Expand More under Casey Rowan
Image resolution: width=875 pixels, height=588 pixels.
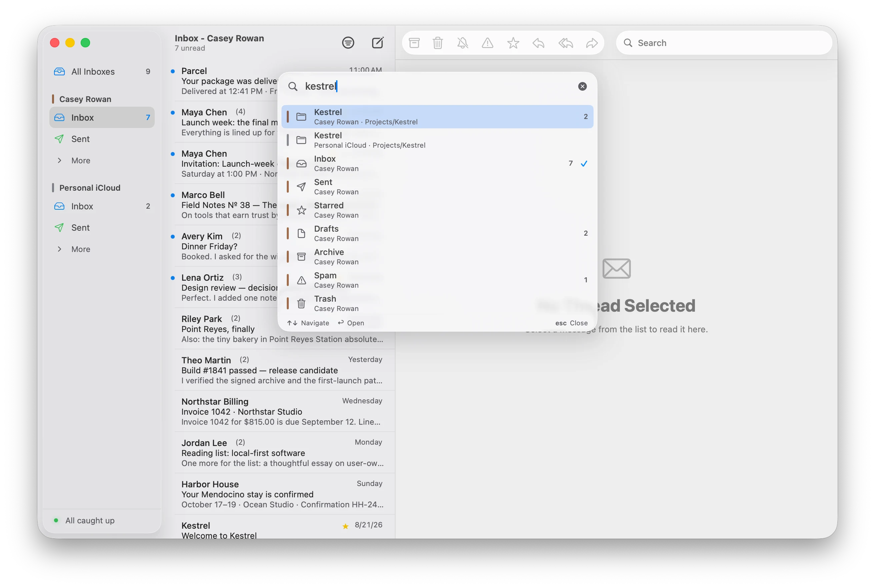pos(102,160)
